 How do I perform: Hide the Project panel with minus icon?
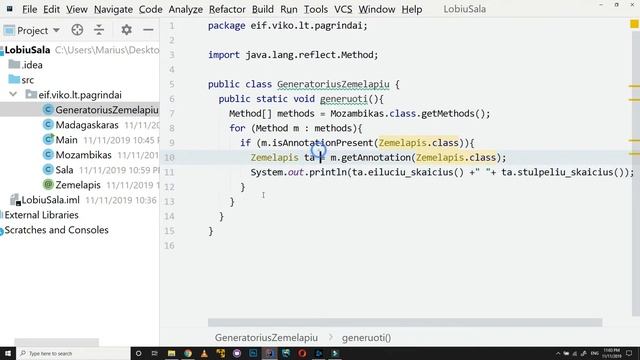point(148,30)
